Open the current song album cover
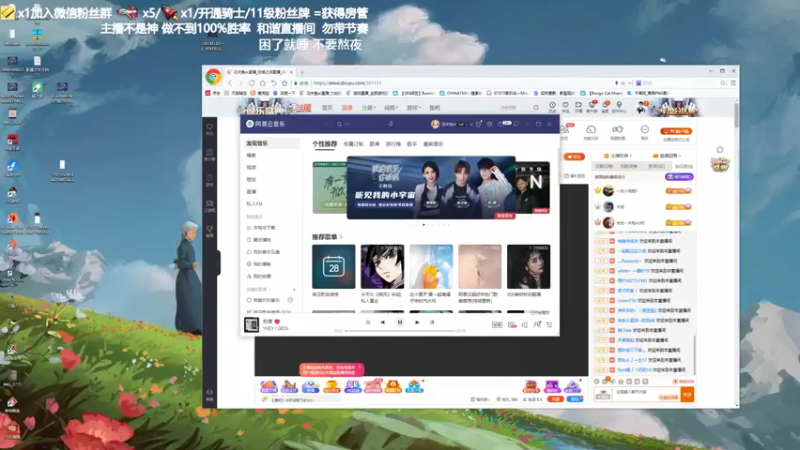 (252, 324)
